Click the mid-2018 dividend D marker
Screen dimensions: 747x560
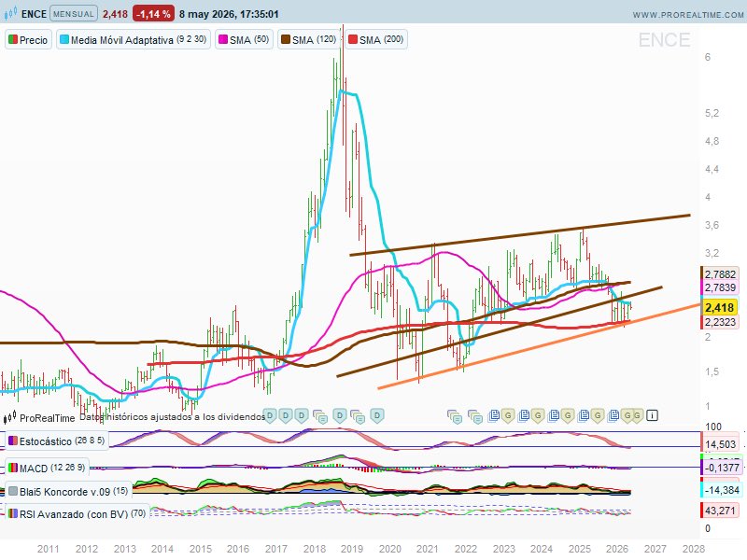[339, 415]
